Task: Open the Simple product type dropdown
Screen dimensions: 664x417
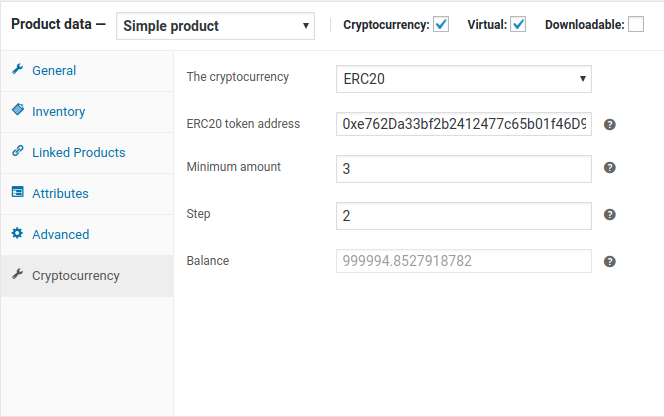Action: coord(215,25)
